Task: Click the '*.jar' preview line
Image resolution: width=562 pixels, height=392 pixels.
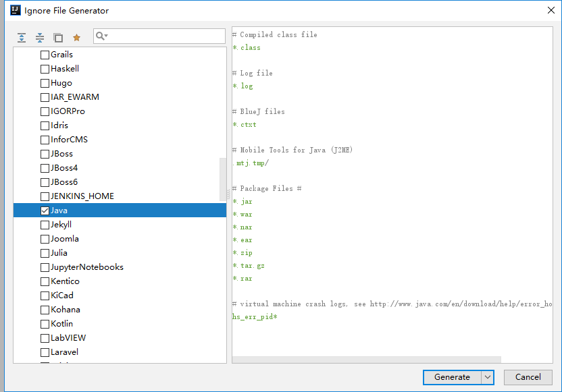Action: point(242,202)
